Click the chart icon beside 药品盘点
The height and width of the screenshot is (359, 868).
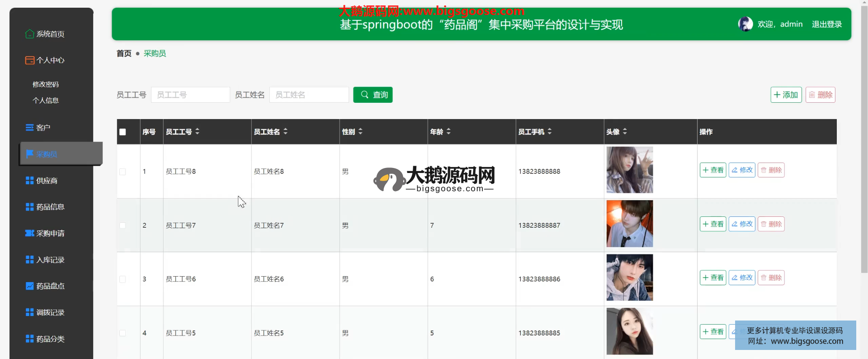pyautogui.click(x=29, y=286)
